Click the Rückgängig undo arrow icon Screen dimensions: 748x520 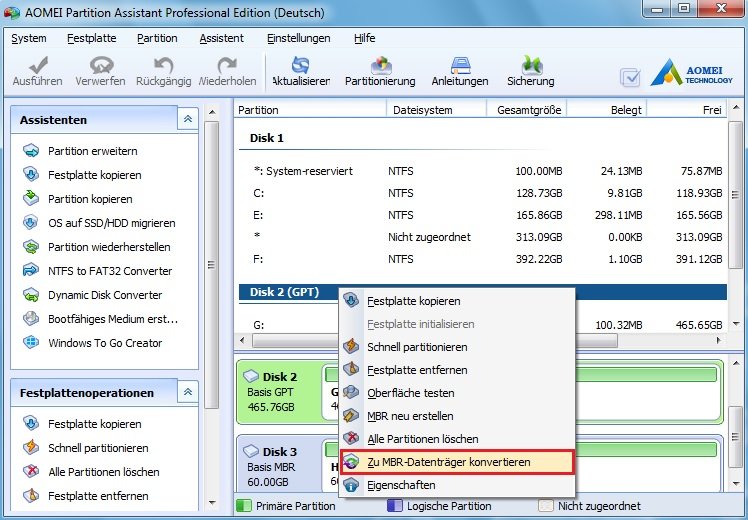(164, 65)
